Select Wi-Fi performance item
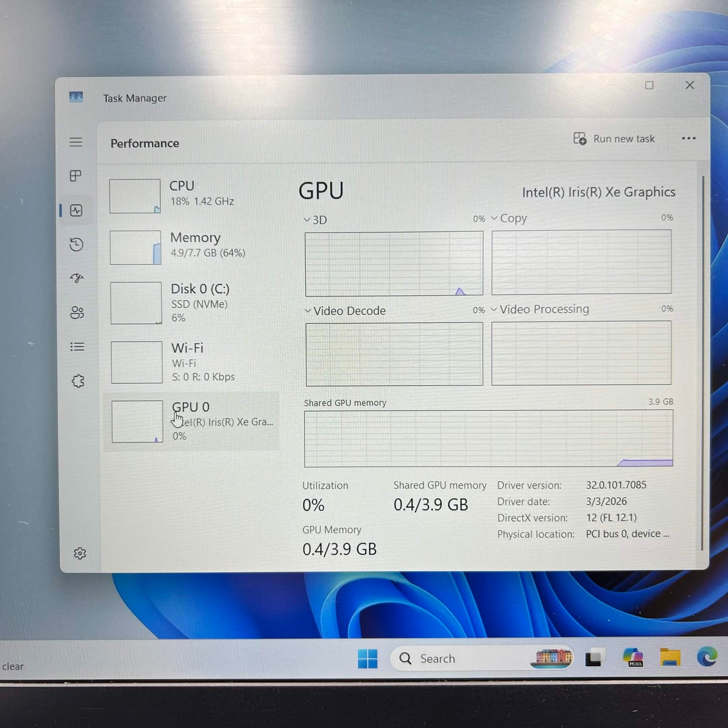Viewport: 728px width, 728px height. tap(191, 362)
